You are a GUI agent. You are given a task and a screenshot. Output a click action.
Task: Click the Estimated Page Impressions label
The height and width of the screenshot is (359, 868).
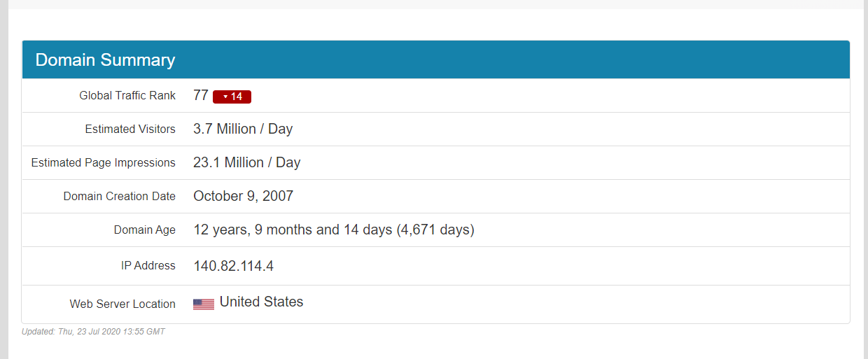103,163
